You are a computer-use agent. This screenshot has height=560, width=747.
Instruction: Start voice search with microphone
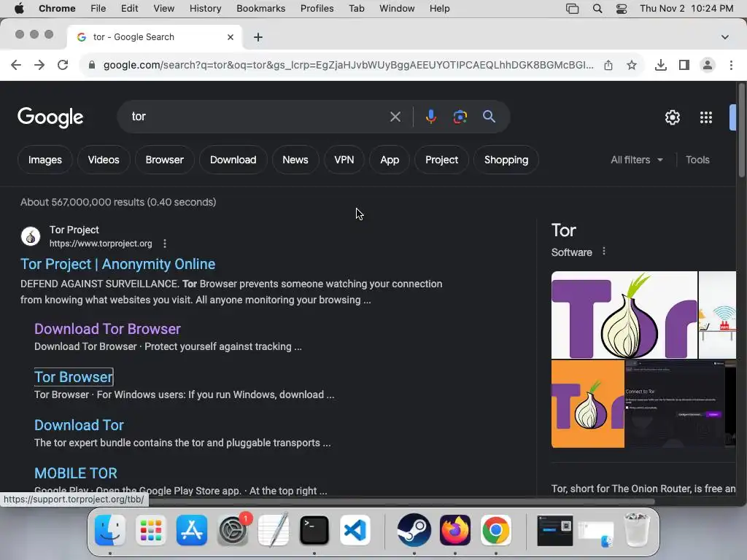click(x=430, y=117)
